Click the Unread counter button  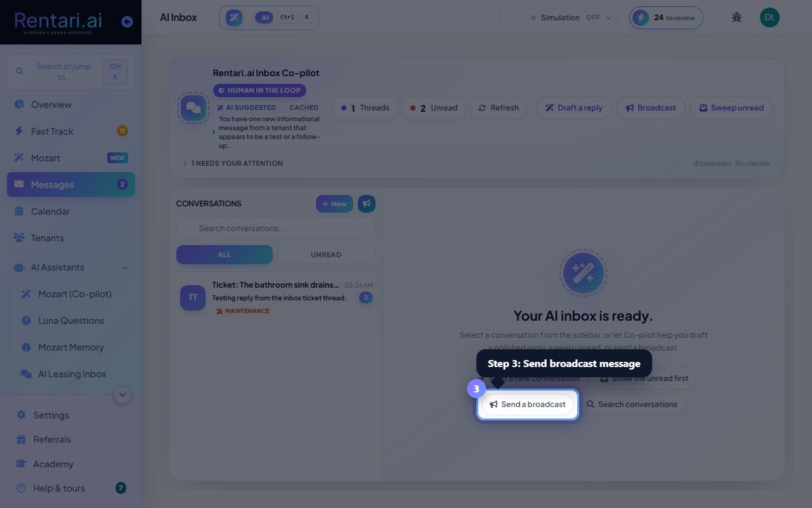coord(434,108)
